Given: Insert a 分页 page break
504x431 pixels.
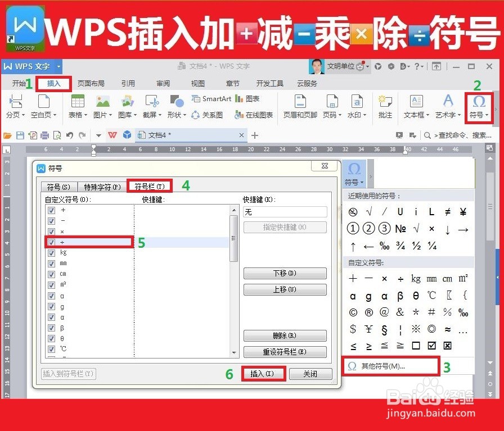Looking at the screenshot, I should (x=15, y=106).
